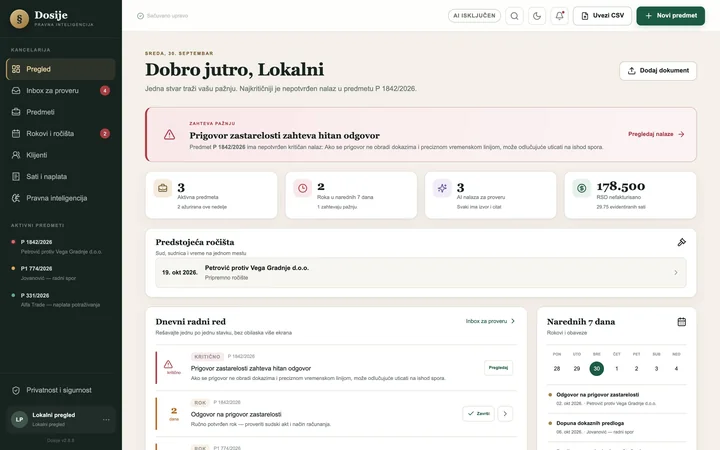Select day 4 in the week strip

[x=676, y=369]
